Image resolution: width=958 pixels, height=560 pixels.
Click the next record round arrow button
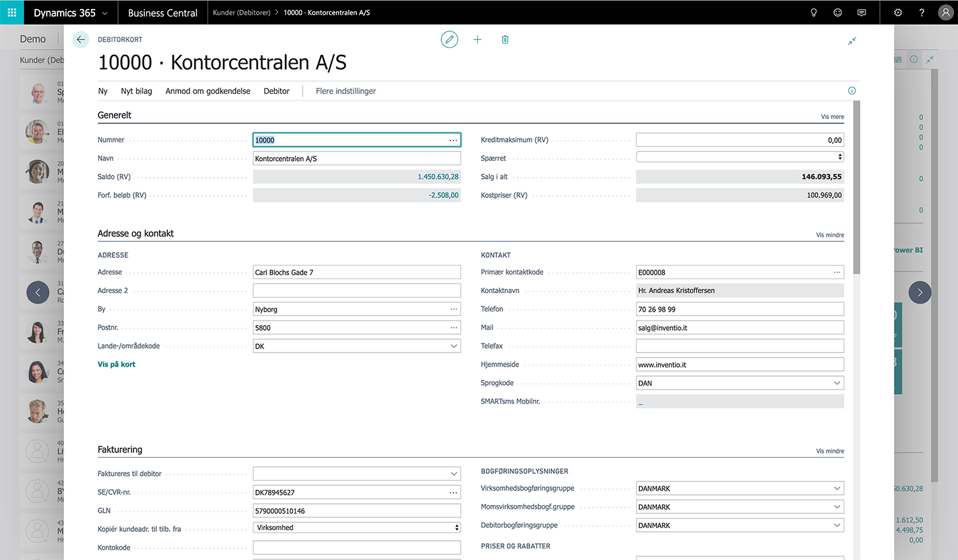coord(920,292)
